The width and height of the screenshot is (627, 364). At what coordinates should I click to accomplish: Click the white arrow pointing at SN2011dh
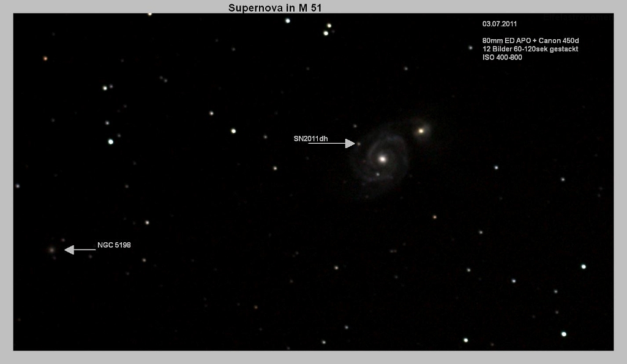click(x=334, y=143)
